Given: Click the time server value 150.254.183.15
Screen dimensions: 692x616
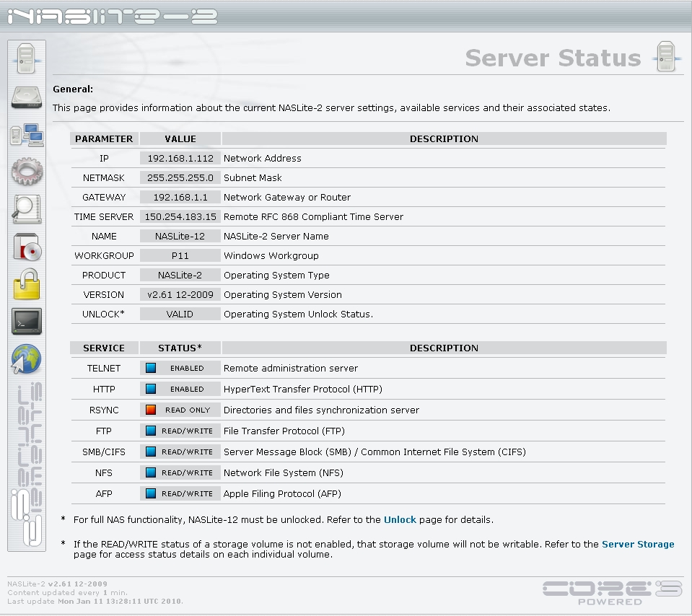Looking at the screenshot, I should click(180, 216).
